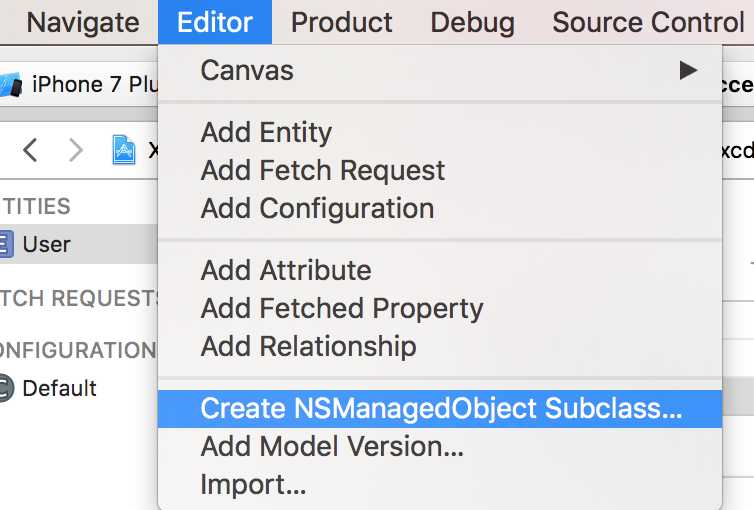Open the Navigate menu

coord(83,23)
